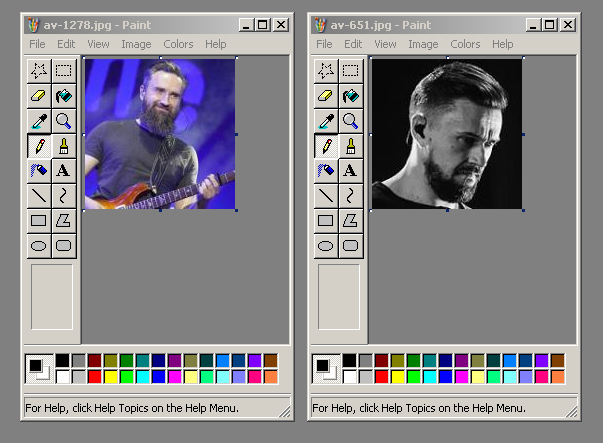Open Image menu in av-651.jpg window
The height and width of the screenshot is (443, 603).
[x=423, y=44]
